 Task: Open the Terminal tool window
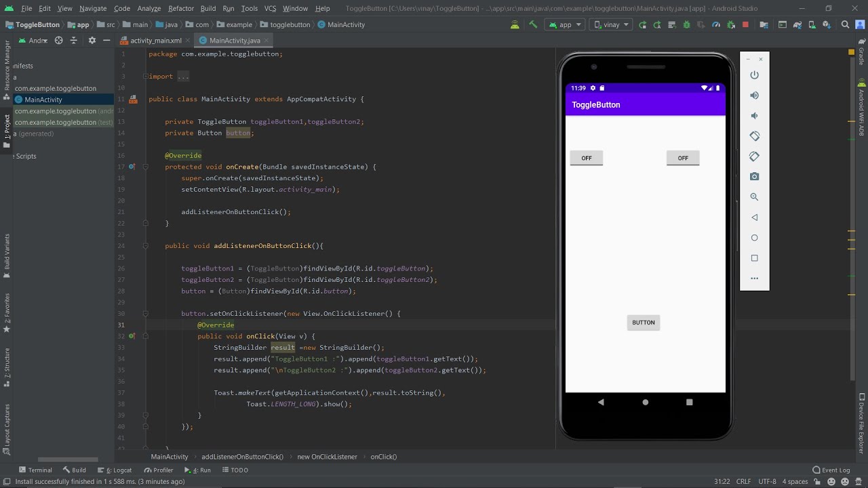pyautogui.click(x=36, y=470)
